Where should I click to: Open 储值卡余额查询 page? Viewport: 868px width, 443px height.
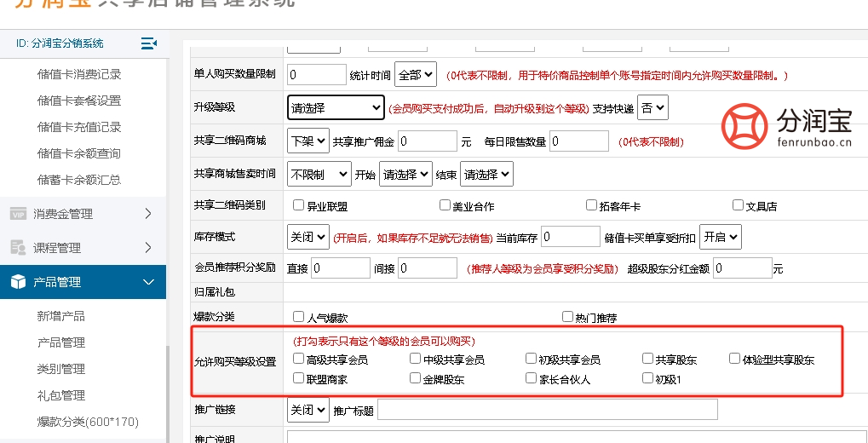tap(79, 153)
